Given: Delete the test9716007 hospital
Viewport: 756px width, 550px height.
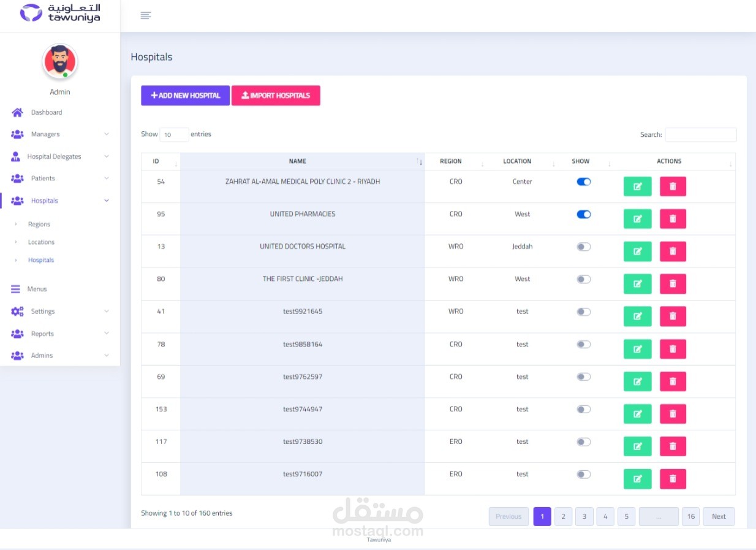Looking at the screenshot, I should [673, 479].
